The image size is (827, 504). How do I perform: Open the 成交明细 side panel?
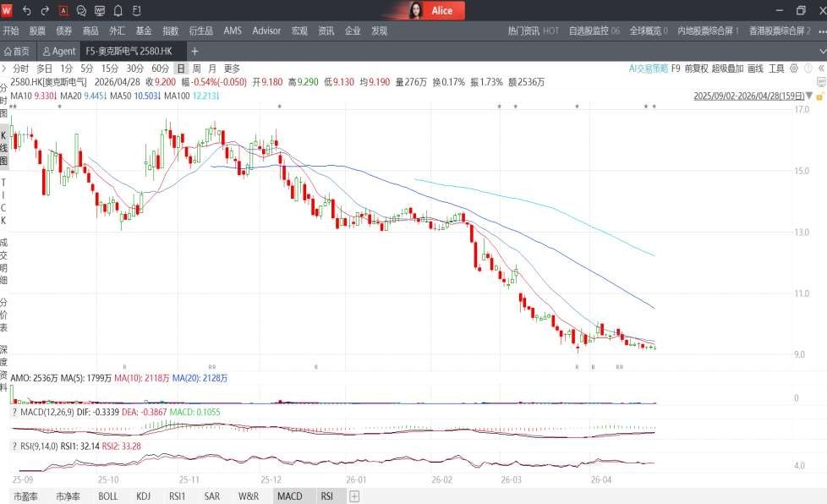tap(4, 260)
